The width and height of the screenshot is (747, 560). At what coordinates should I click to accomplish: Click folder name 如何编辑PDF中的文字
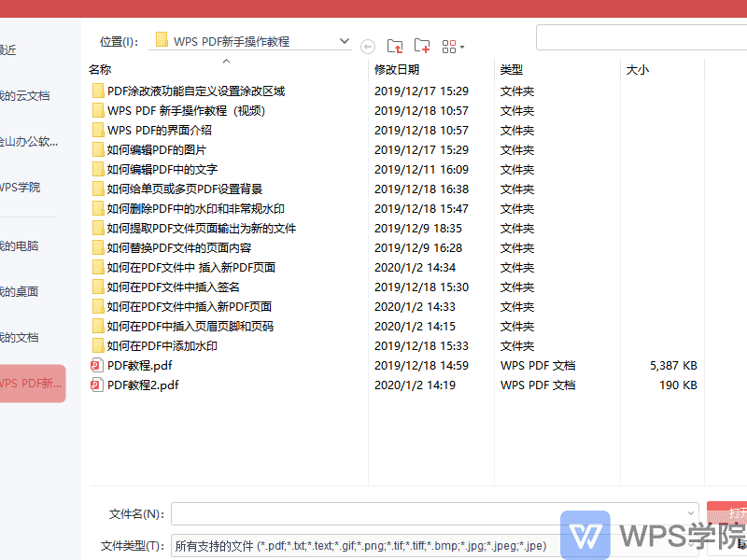[162, 170]
